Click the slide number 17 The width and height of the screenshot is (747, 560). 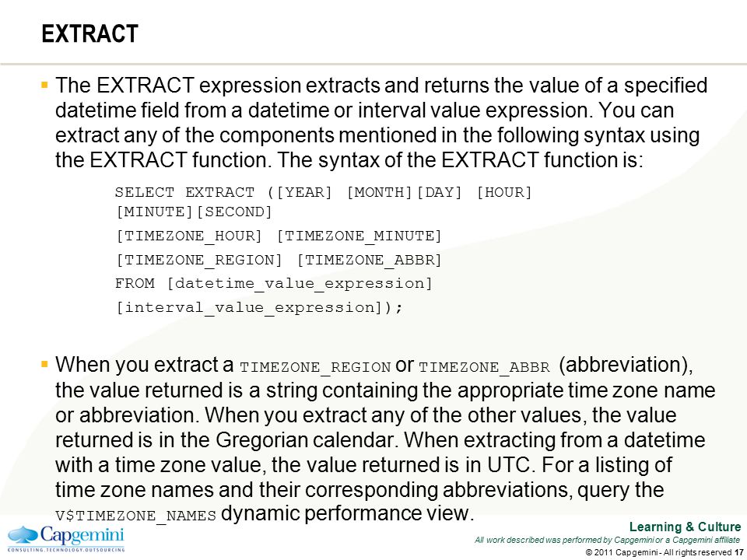click(739, 552)
